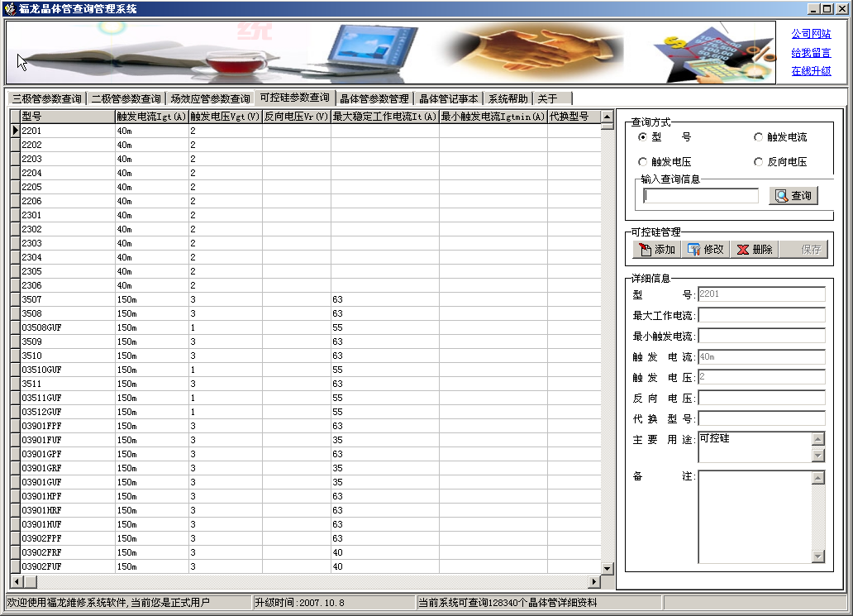Viewport: 853px width, 616px height.
Task: Open the 晶体管参数管理 tab
Action: click(x=374, y=98)
